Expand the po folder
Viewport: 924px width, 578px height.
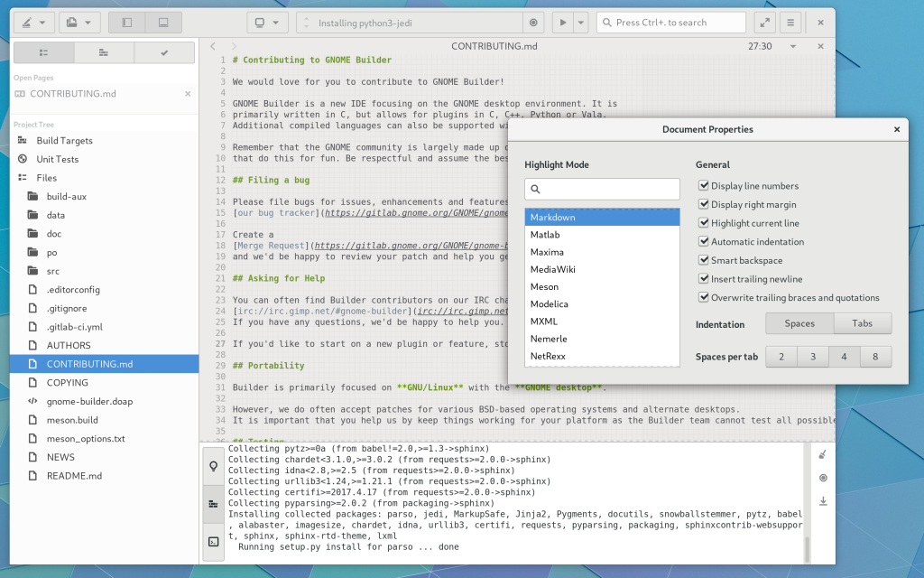(x=105, y=253)
